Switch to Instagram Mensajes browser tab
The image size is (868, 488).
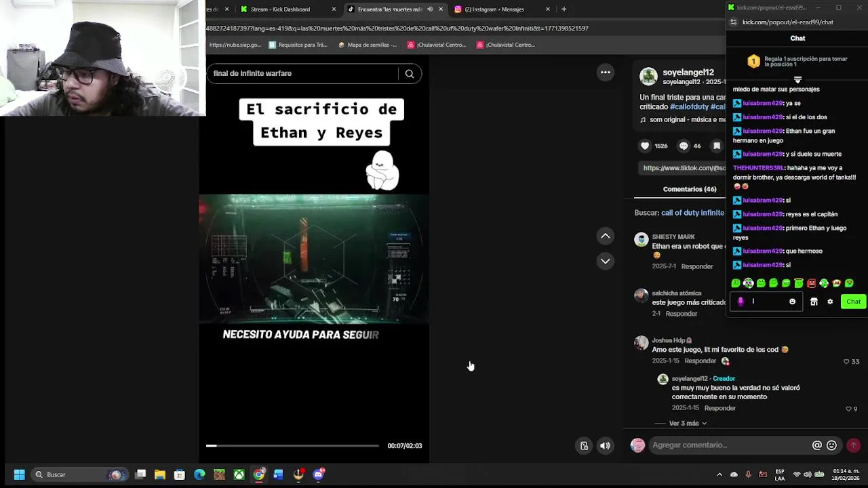(494, 9)
